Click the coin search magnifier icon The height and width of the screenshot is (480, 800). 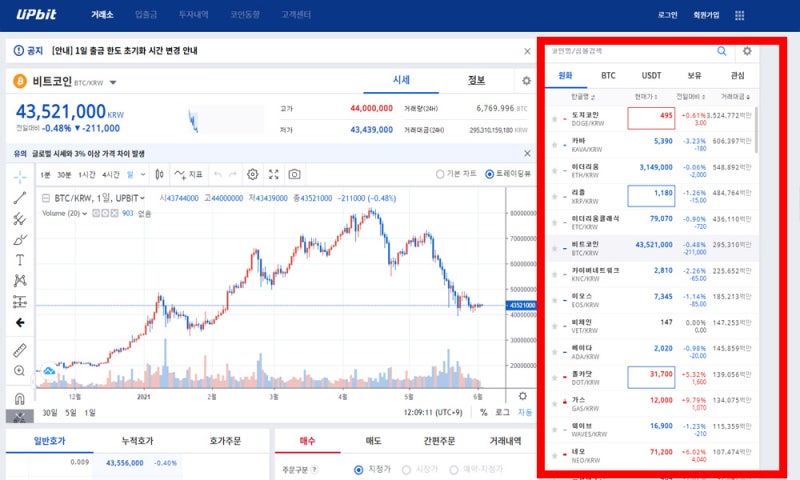pyautogui.click(x=721, y=51)
